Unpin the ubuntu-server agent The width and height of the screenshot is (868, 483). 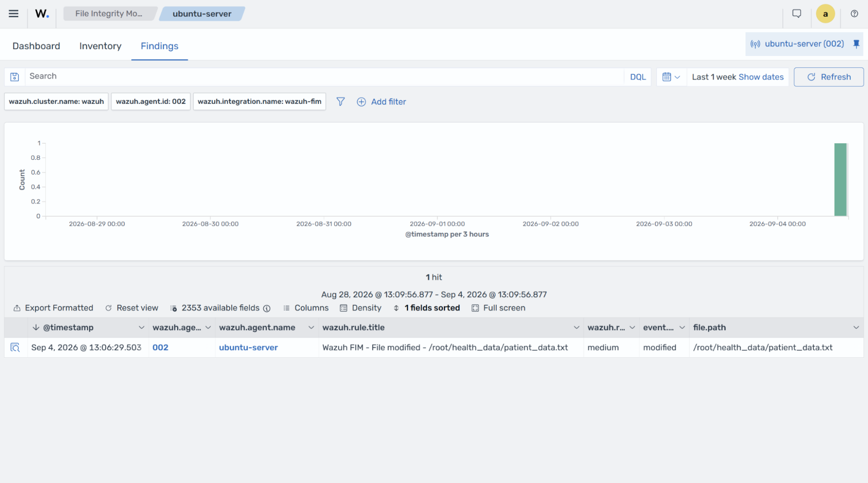tap(856, 44)
